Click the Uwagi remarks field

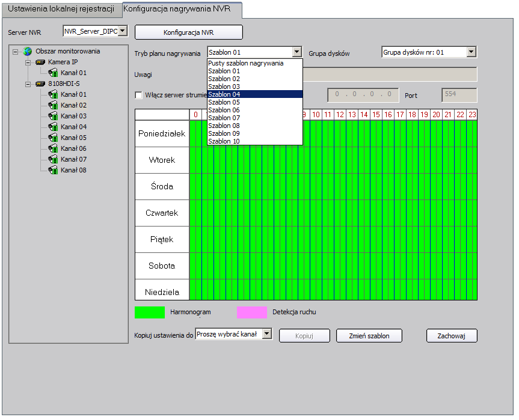coord(390,75)
